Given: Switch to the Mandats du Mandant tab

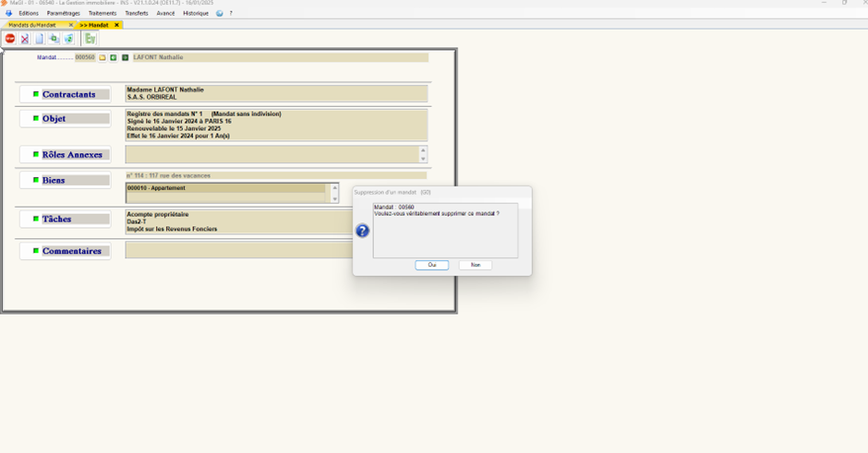Looking at the screenshot, I should coord(33,25).
